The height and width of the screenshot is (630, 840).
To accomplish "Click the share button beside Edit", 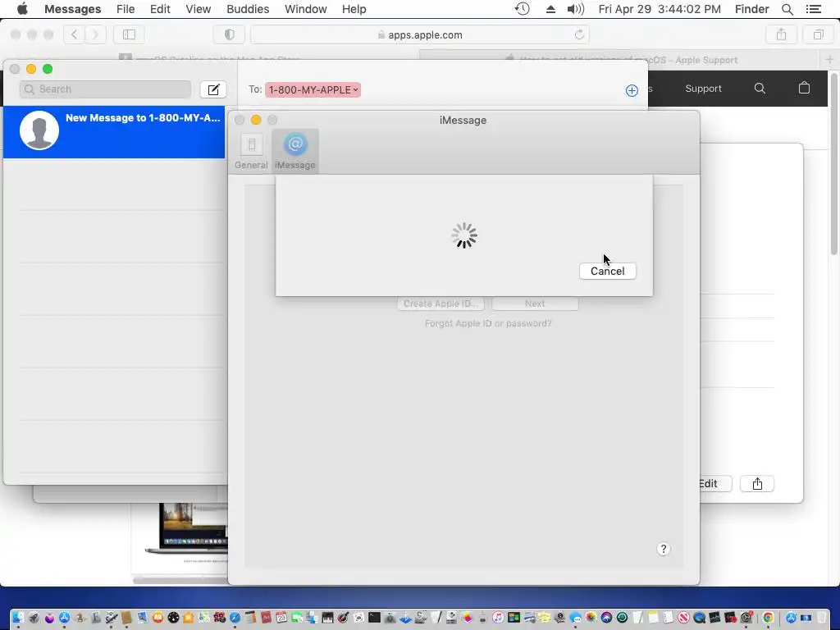I will pyautogui.click(x=757, y=484).
